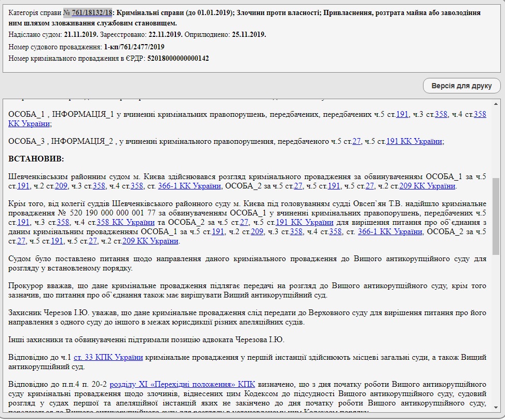Open article "191" link in ОСОБА_1, ІНФОРМАЦІЯ_1 paragraph
This screenshot has width=505, height=420.
point(402,115)
